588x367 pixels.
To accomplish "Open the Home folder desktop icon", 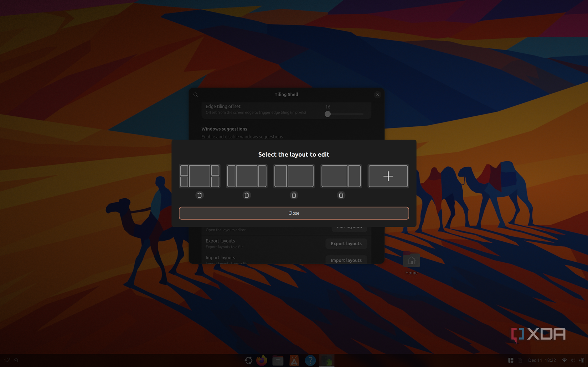I will click(x=411, y=264).
